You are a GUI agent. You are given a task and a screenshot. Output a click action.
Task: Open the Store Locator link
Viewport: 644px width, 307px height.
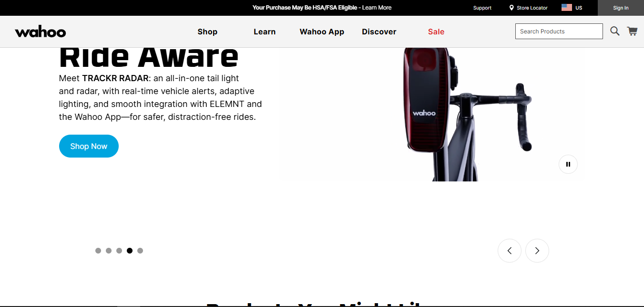(x=532, y=8)
